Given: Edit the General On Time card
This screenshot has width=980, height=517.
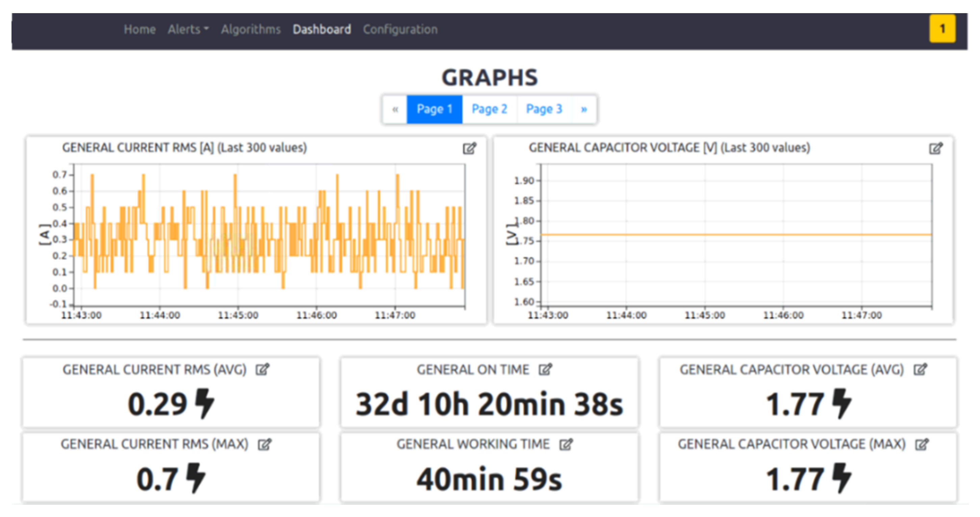Looking at the screenshot, I should (545, 369).
